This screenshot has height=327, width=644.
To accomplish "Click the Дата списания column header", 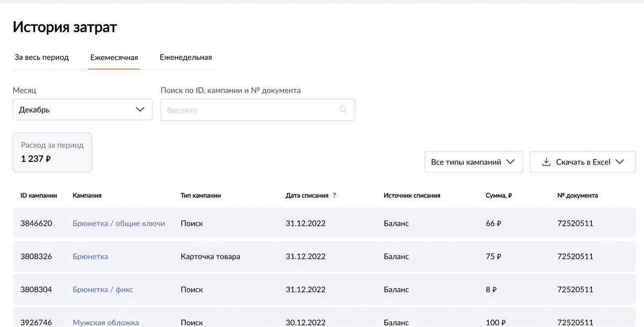I will tap(306, 196).
